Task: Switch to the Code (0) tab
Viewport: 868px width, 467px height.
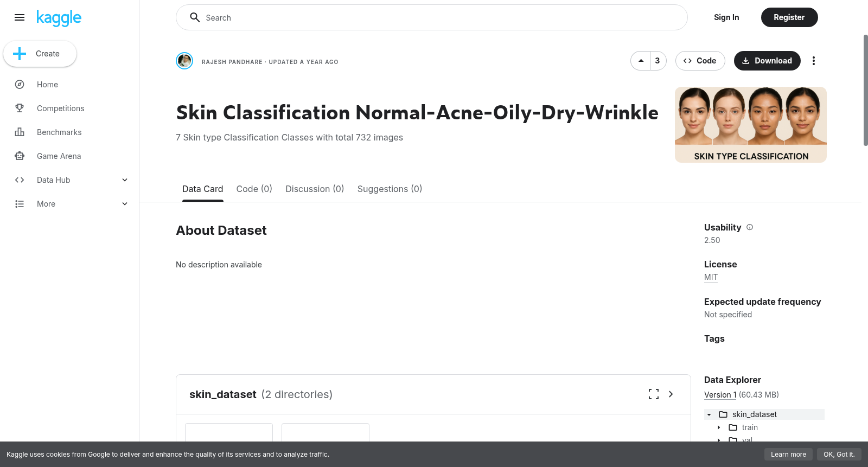Action: point(254,189)
